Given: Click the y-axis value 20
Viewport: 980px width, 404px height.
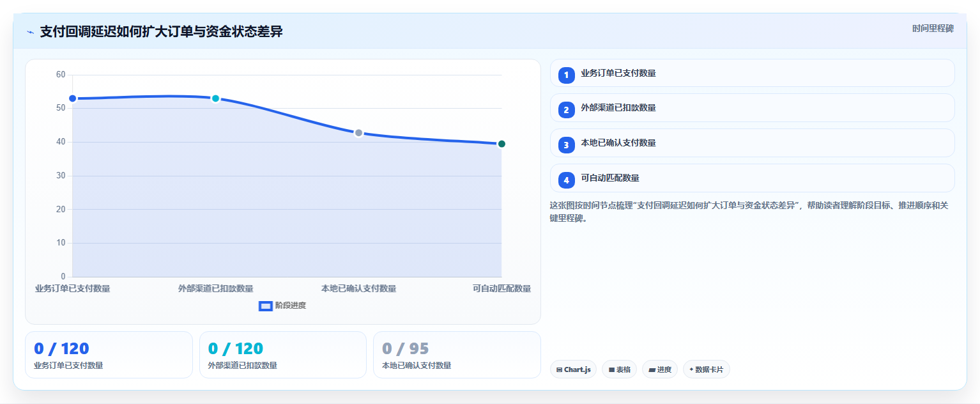Looking at the screenshot, I should pos(61,209).
